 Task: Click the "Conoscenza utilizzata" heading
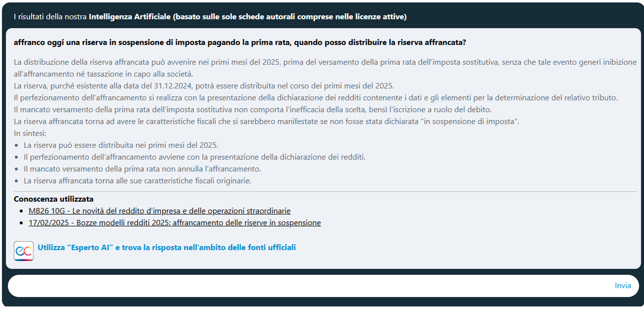tap(53, 199)
